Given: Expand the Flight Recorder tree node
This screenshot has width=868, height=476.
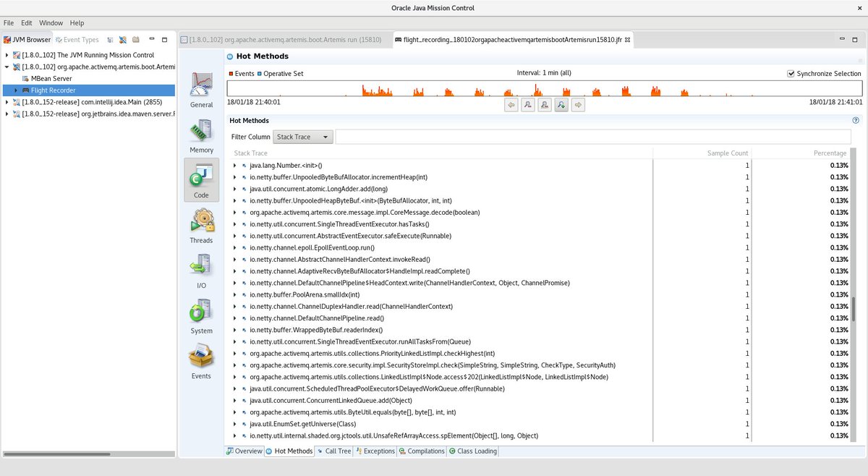Looking at the screenshot, I should tap(17, 90).
